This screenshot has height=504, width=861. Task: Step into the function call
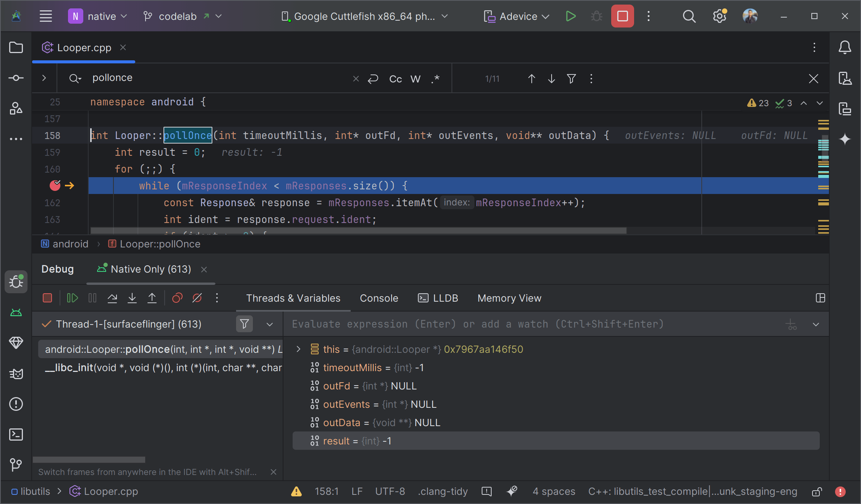[132, 298]
